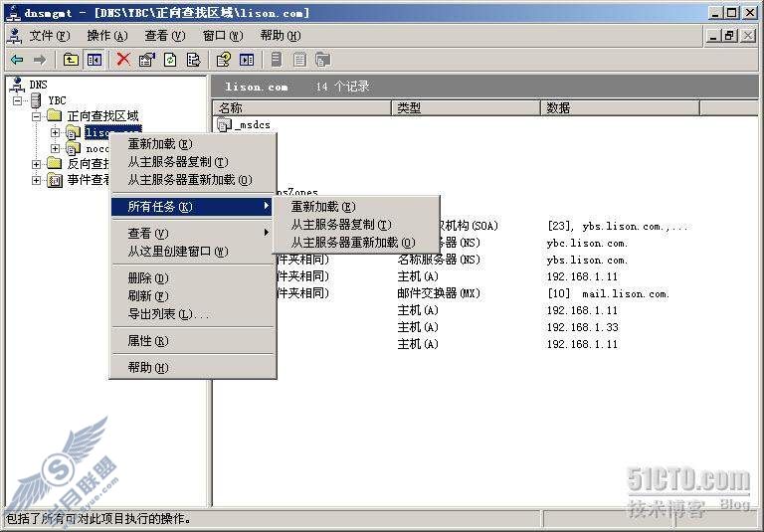
Task: Toggle the Show/Hide console tree icon
Action: pyautogui.click(x=95, y=60)
